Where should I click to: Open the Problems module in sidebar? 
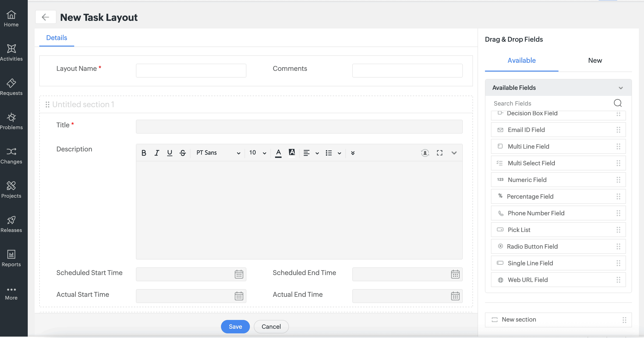(x=11, y=121)
